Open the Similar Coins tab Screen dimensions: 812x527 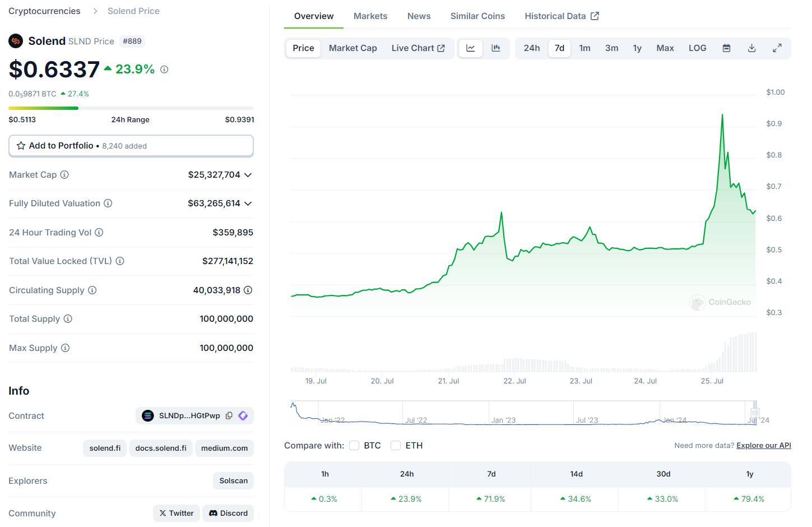pos(477,16)
